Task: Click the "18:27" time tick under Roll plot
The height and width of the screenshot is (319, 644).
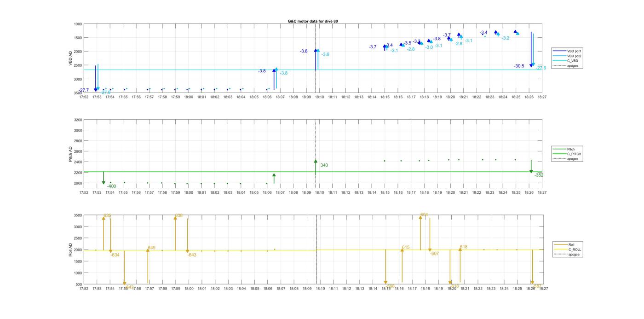Action: coord(543,289)
